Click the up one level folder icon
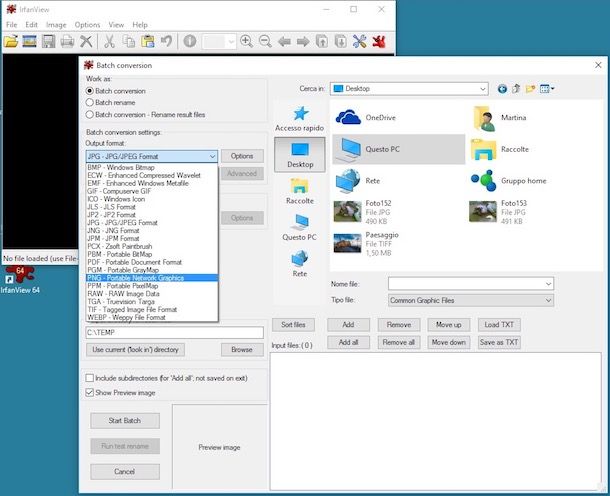This screenshot has height=496, width=610. pos(516,89)
